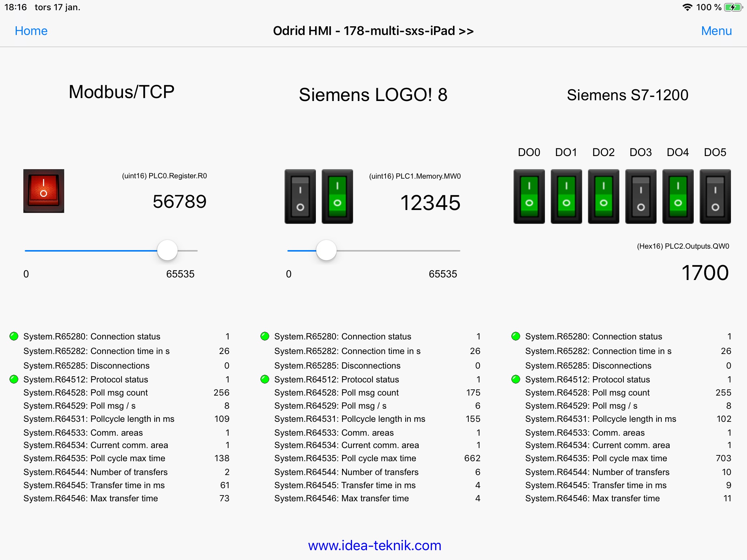Click the (uint16) PLC0.Register.R0 label

[164, 176]
